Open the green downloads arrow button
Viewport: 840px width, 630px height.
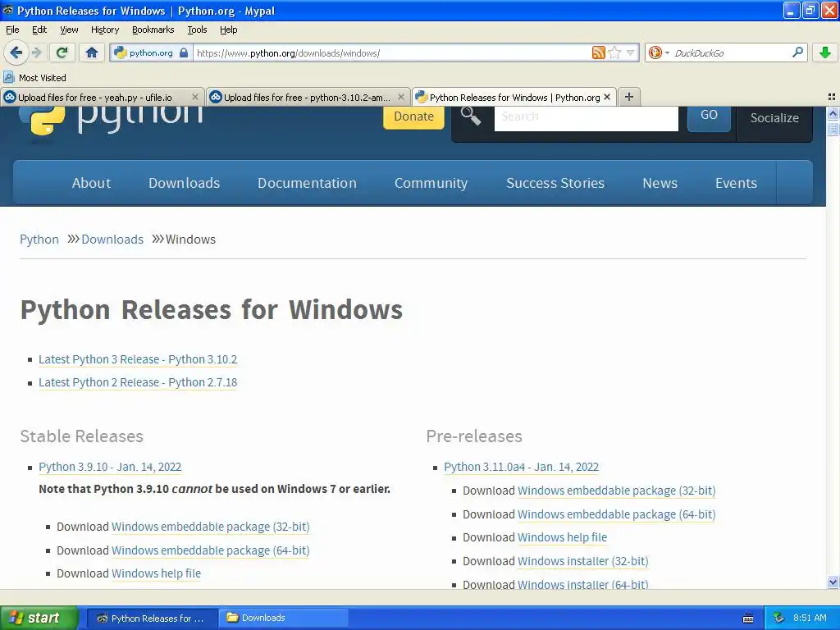point(825,52)
